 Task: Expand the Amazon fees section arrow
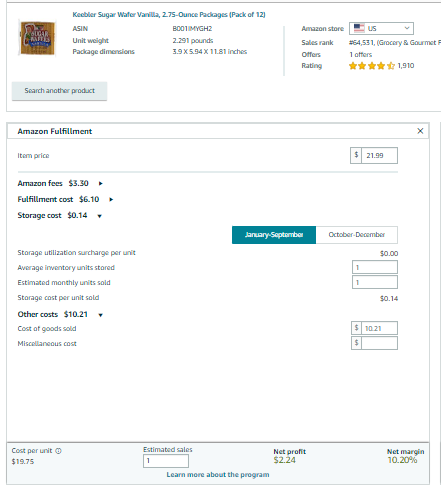pos(101,184)
